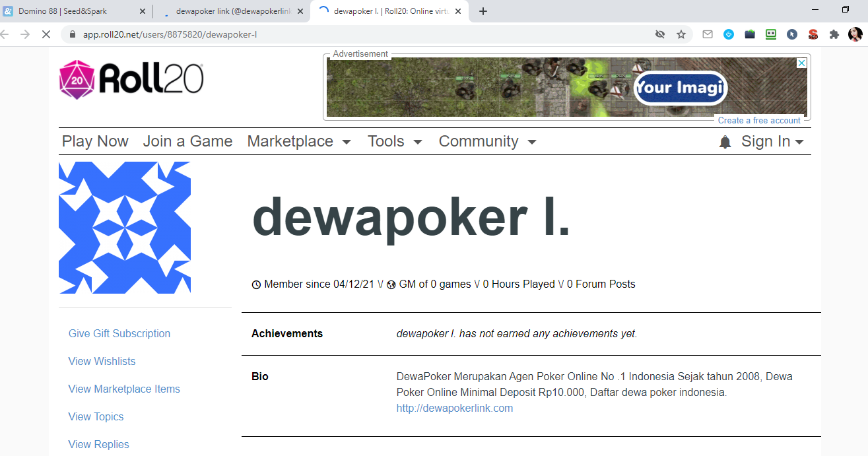Open the View Wishlists link
This screenshot has height=456, width=868.
[102, 361]
